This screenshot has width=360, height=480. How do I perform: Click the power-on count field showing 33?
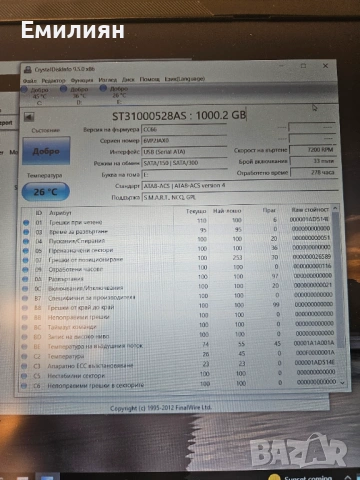pos(313,161)
